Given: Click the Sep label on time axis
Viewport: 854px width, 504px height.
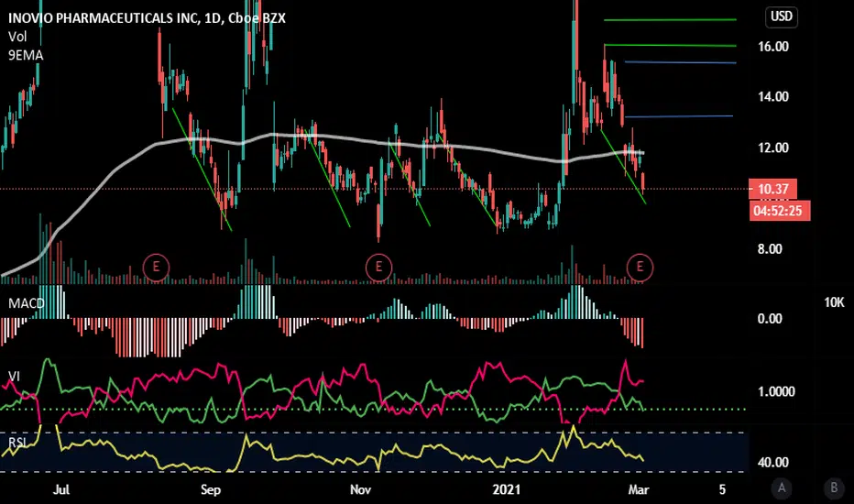Looking at the screenshot, I should click(x=211, y=489).
